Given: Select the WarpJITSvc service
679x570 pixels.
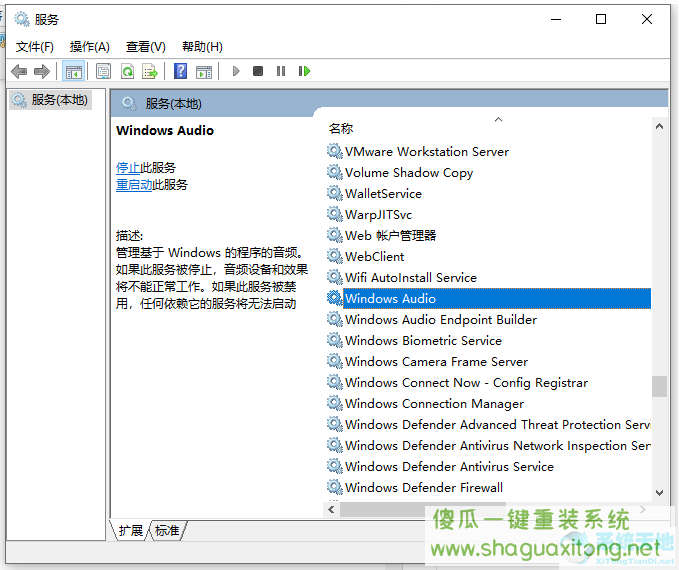Looking at the screenshot, I should (378, 215).
